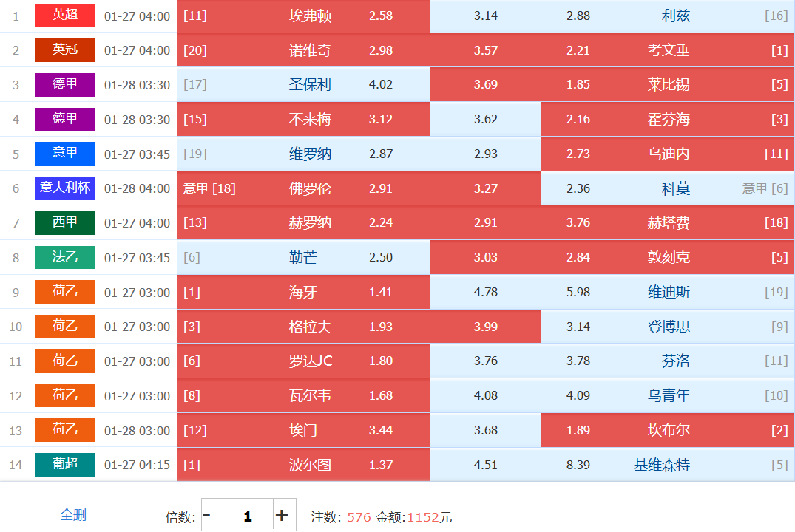Toggle the 4.78 draw odds for 海牙 match
This screenshot has width=795, height=532.
485,292
